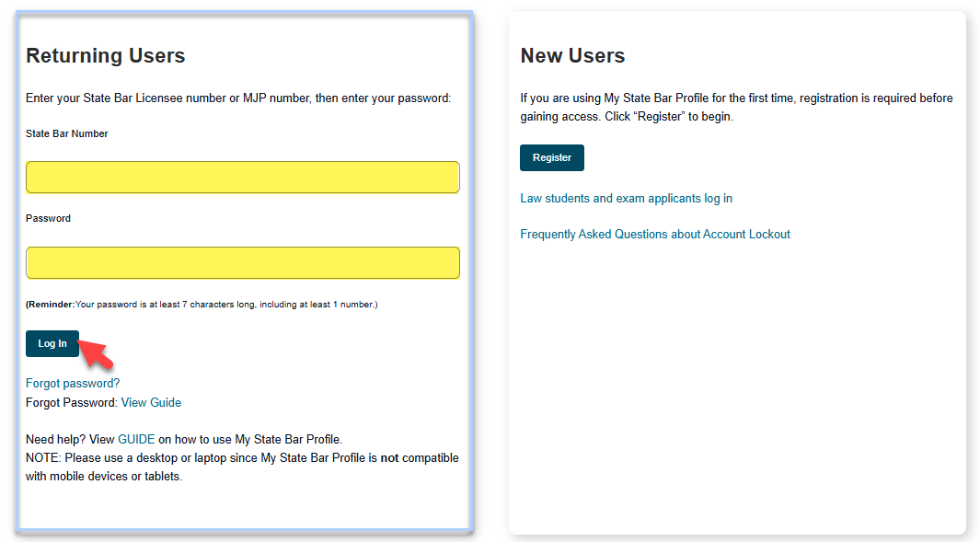
Task: Open the Account Lockout FAQ link
Action: 654,234
